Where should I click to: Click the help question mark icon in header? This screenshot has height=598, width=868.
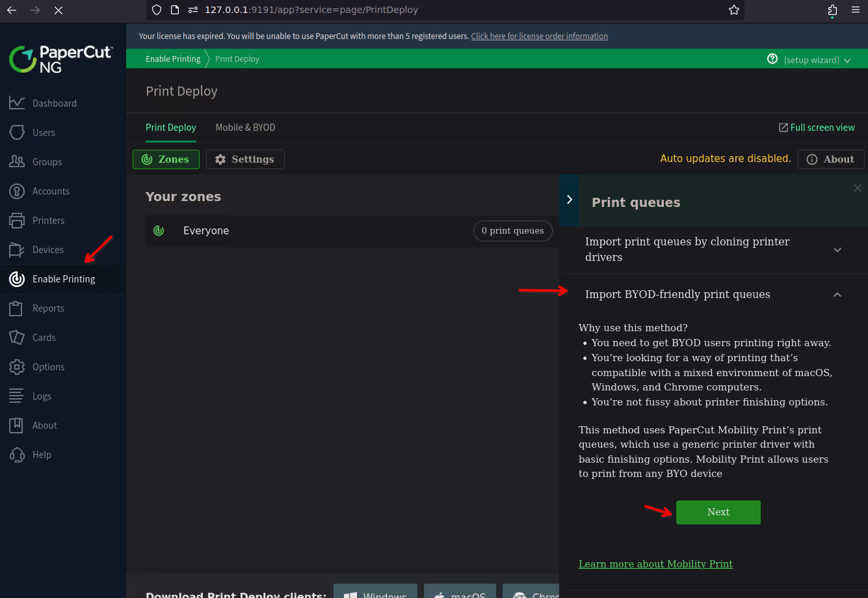click(x=772, y=59)
